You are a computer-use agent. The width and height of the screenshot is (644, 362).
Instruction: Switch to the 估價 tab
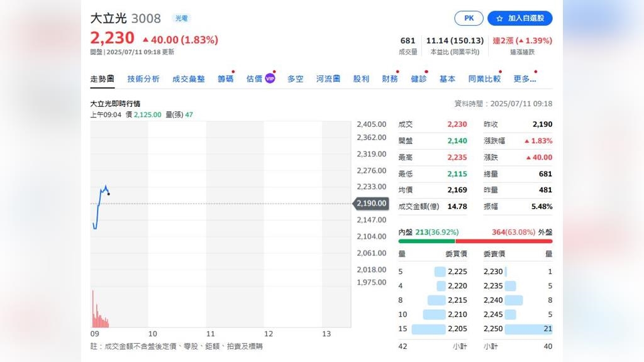pyautogui.click(x=254, y=79)
